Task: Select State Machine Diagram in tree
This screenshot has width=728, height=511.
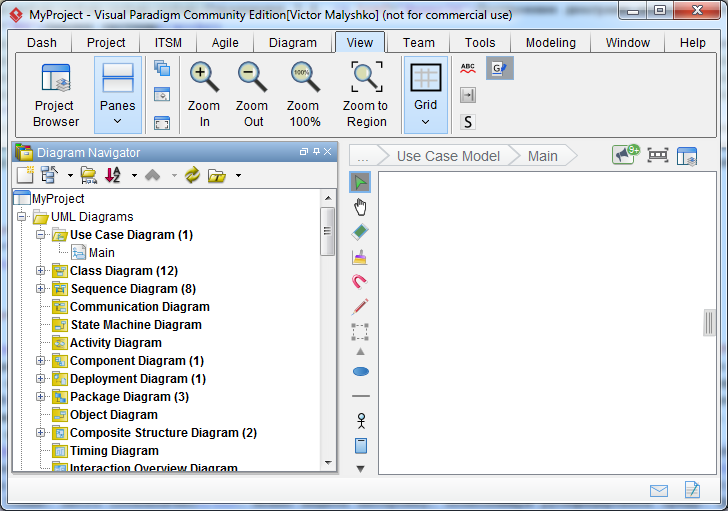Action: coord(136,325)
